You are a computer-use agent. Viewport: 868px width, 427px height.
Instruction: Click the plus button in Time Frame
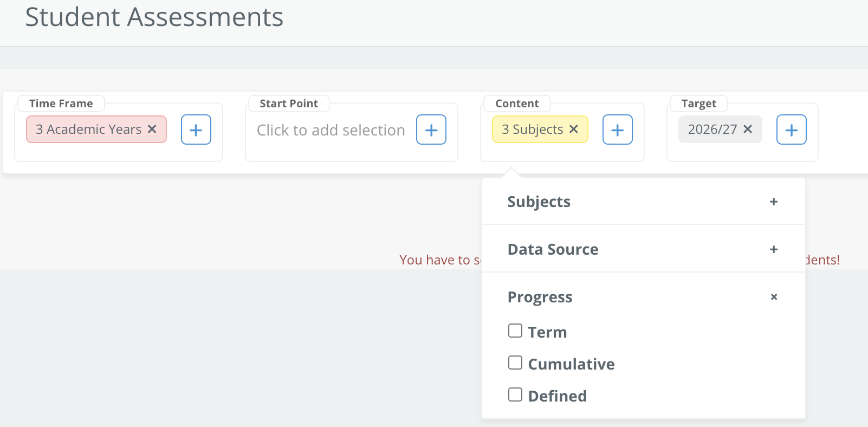(x=196, y=130)
